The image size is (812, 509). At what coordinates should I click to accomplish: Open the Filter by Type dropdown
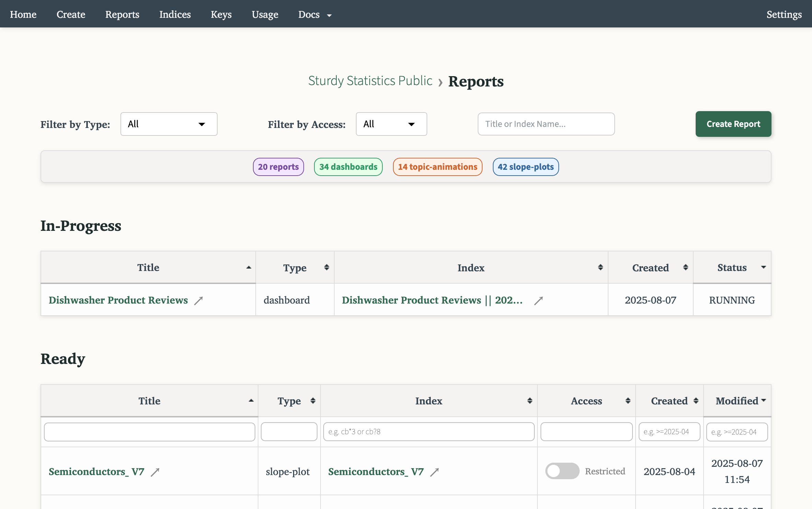click(x=169, y=124)
